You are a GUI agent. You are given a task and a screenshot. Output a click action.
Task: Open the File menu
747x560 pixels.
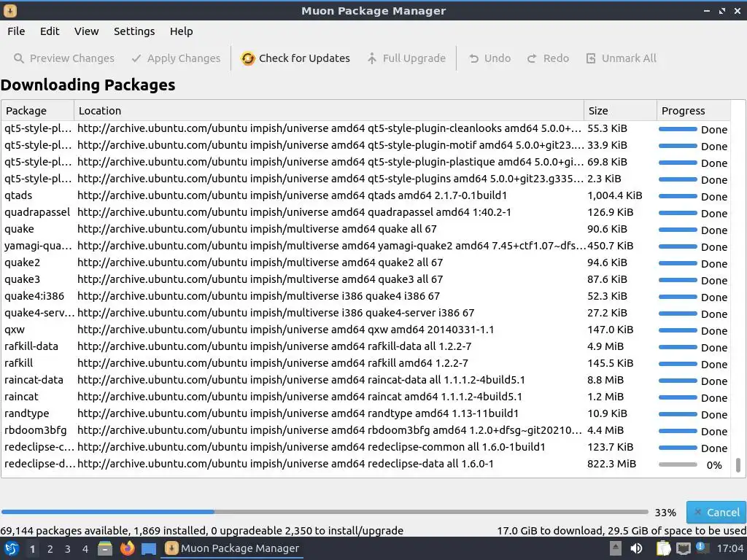pos(16,31)
